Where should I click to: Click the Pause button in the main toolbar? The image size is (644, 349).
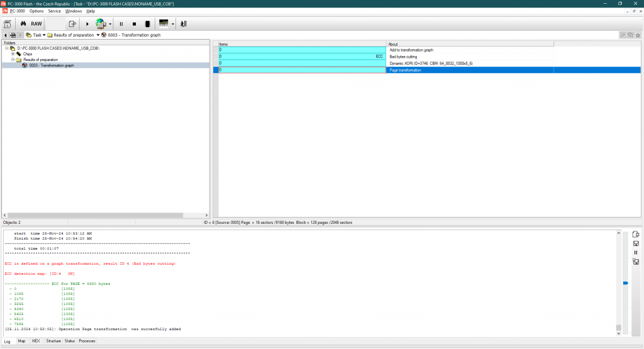[x=121, y=24]
